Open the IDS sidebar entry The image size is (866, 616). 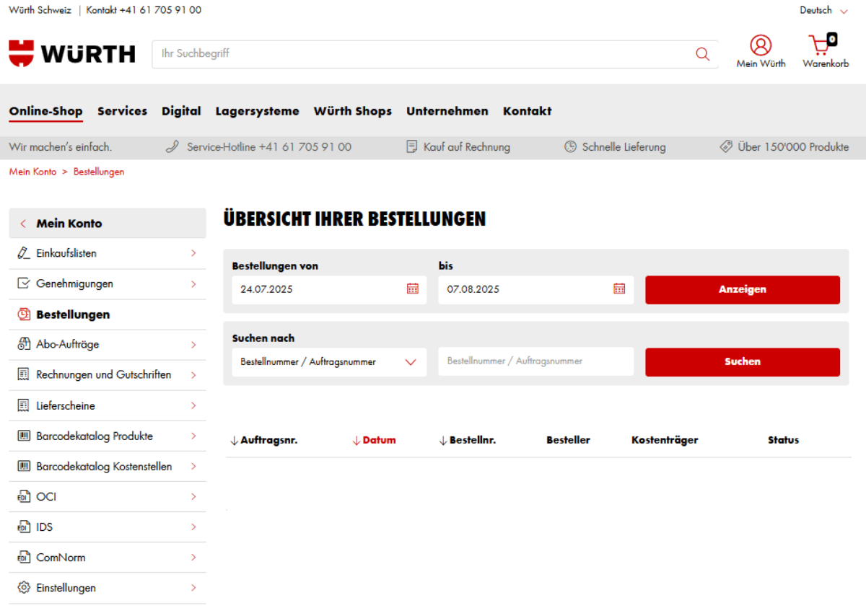107,527
